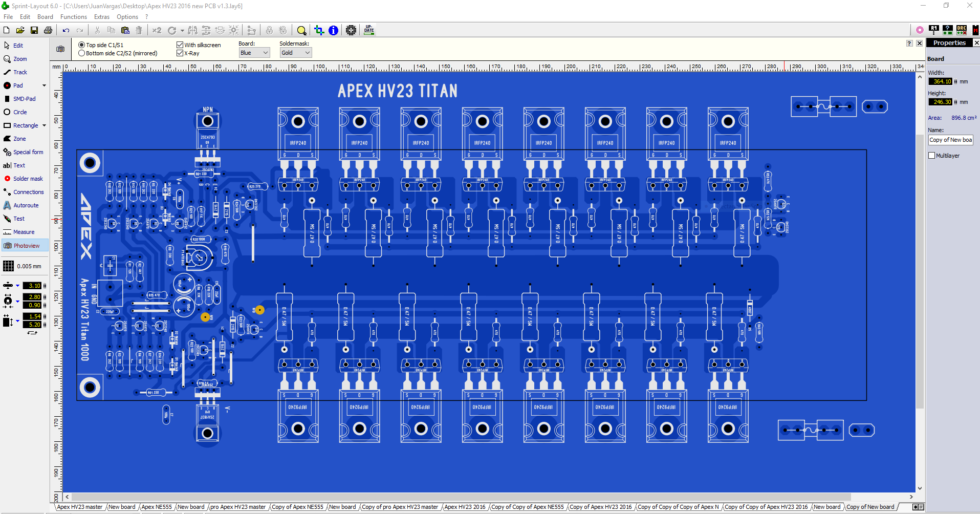980x514 pixels.
Task: Undo the last action
Action: point(66,30)
